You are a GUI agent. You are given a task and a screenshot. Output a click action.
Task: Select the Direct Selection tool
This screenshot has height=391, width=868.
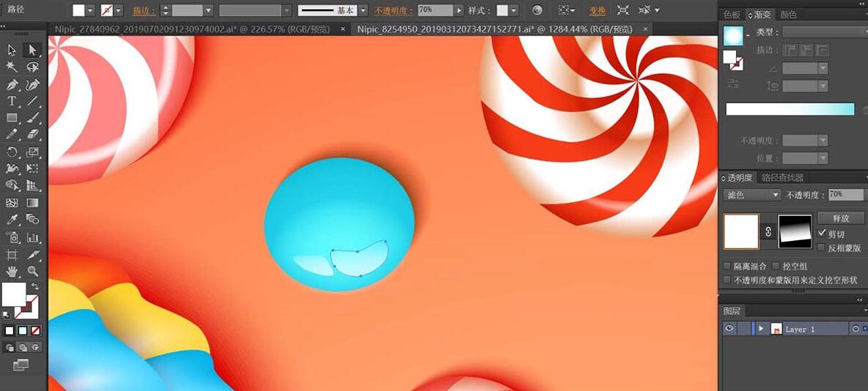point(32,50)
